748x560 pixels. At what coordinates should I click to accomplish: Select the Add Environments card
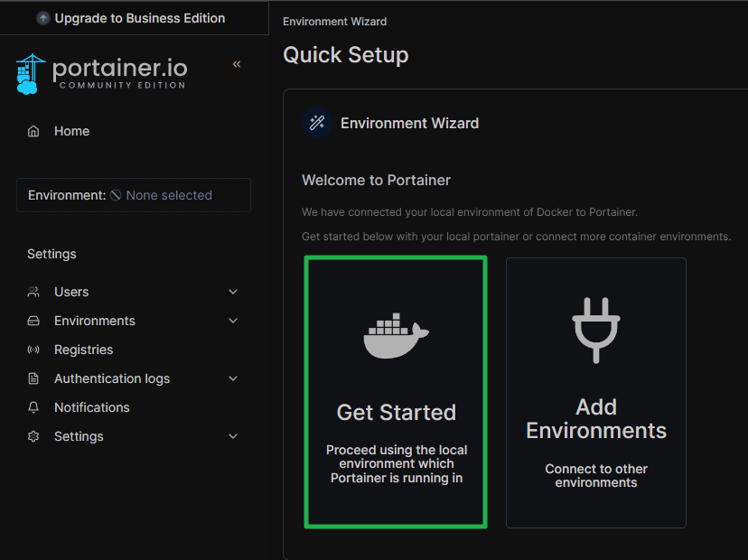click(596, 393)
